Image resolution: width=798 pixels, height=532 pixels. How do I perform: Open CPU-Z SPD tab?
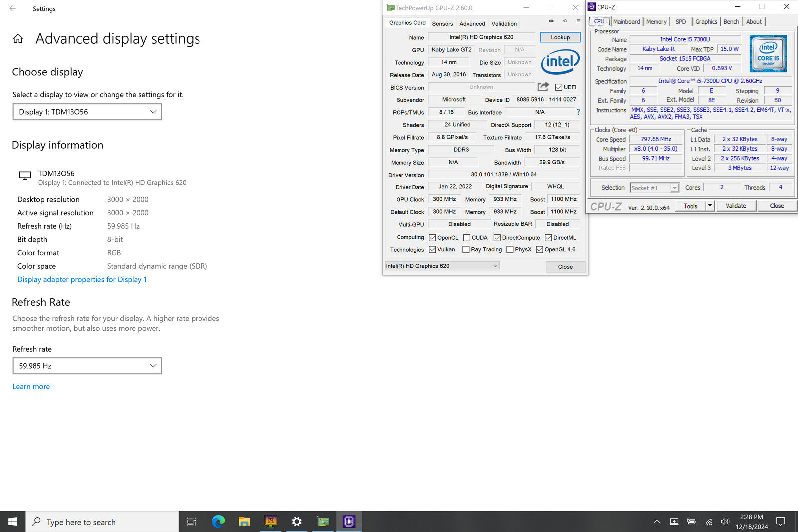[681, 21]
